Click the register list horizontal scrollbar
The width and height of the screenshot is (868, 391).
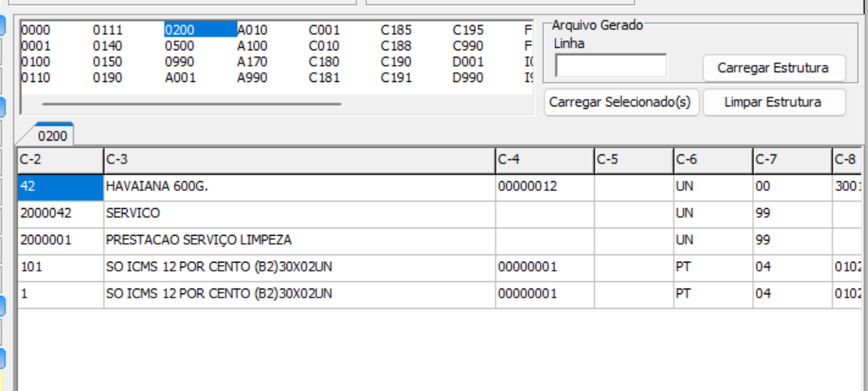click(191, 104)
